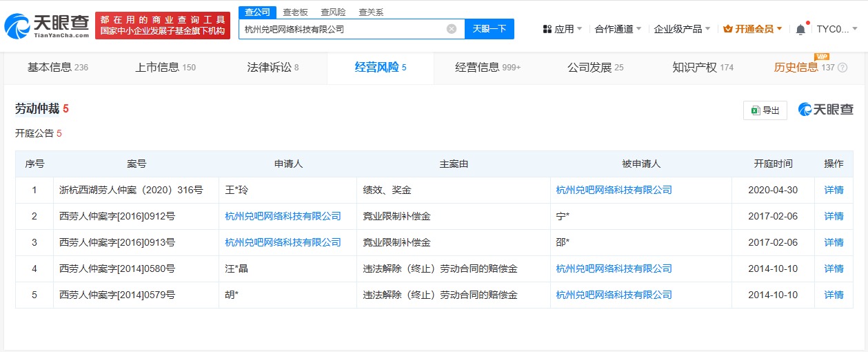This screenshot has height=352, width=868.
Task: Expand the 企业级产品 dropdown
Action: (682, 29)
